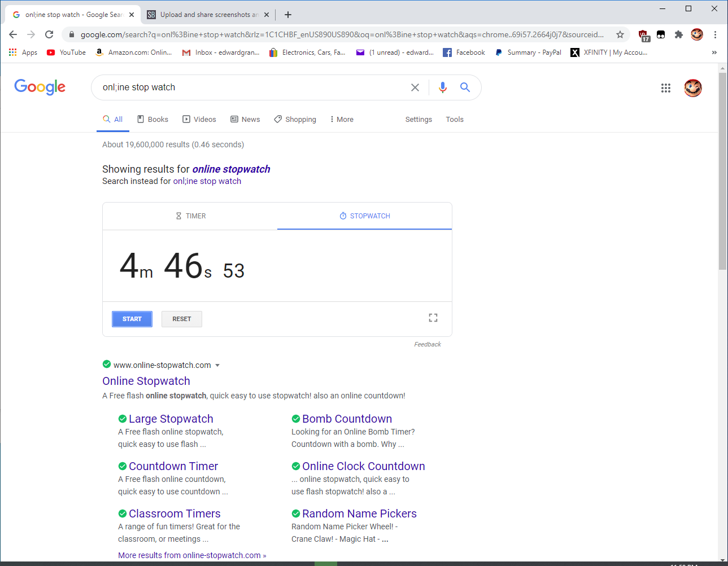
Task: Switch to Books results
Action: coord(153,120)
